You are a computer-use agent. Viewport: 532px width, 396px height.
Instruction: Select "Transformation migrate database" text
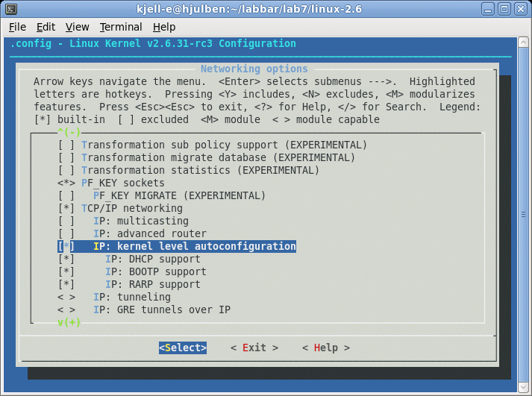(x=174, y=157)
